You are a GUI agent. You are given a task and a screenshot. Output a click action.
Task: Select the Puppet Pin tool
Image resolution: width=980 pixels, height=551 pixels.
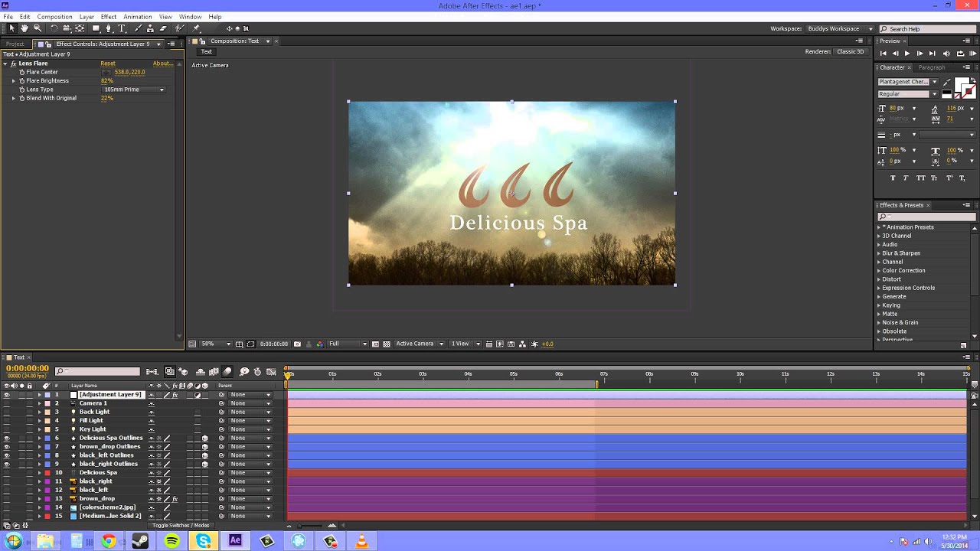point(196,28)
